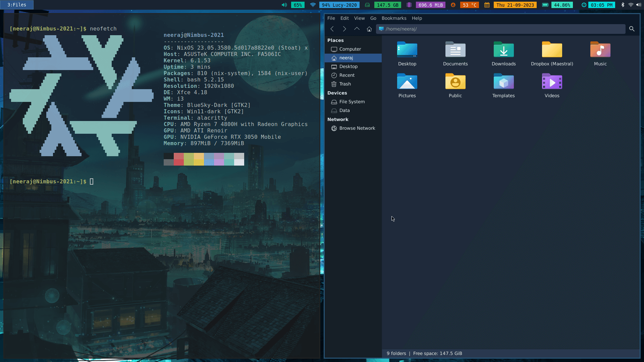Expand the Devices section in sidebar
This screenshot has width=644, height=362.
coord(337,93)
